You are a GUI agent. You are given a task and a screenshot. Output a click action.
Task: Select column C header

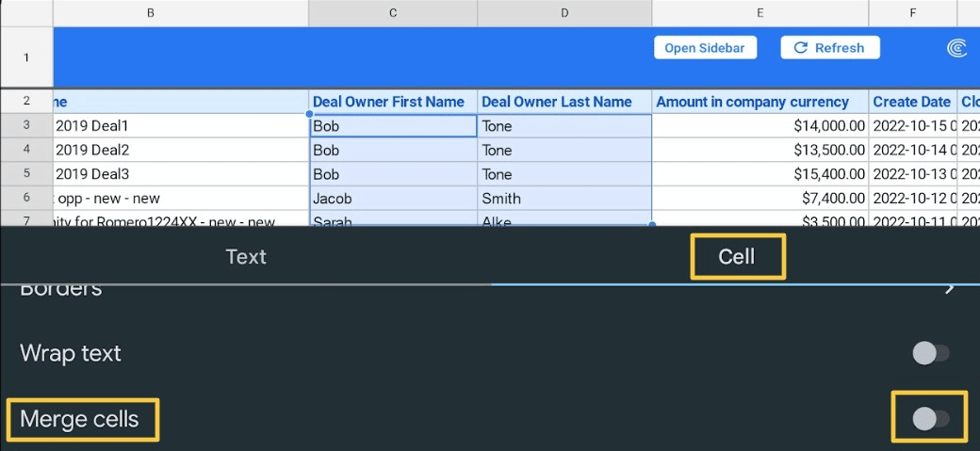[393, 12]
